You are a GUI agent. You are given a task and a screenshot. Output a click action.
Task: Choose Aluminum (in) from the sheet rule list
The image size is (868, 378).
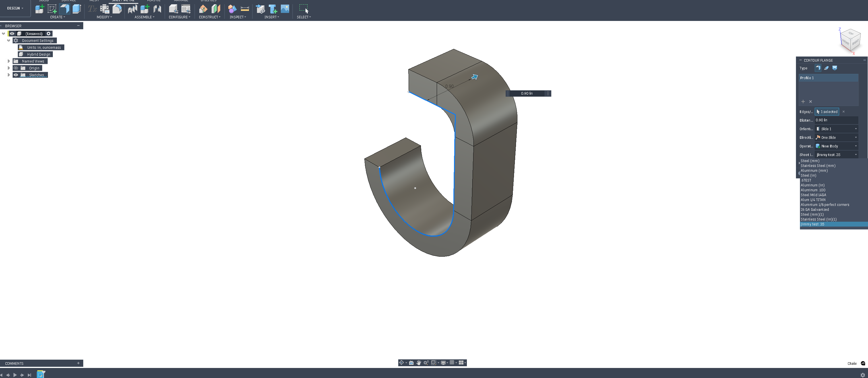pos(812,185)
